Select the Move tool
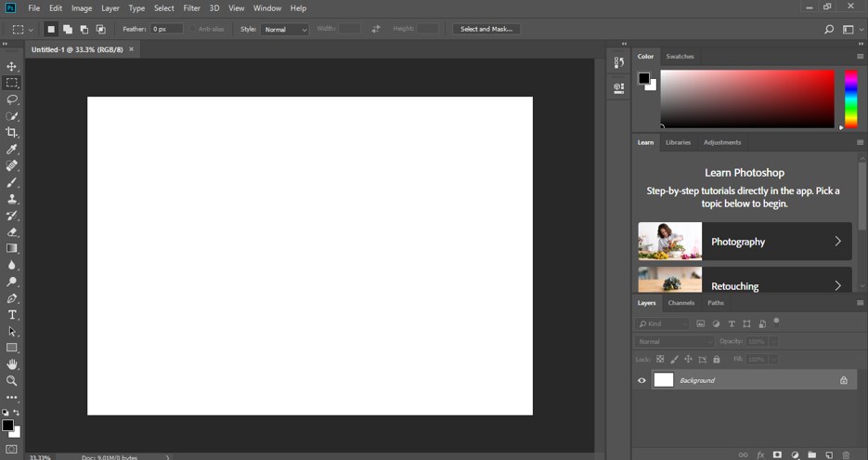This screenshot has height=460, width=868. click(12, 67)
